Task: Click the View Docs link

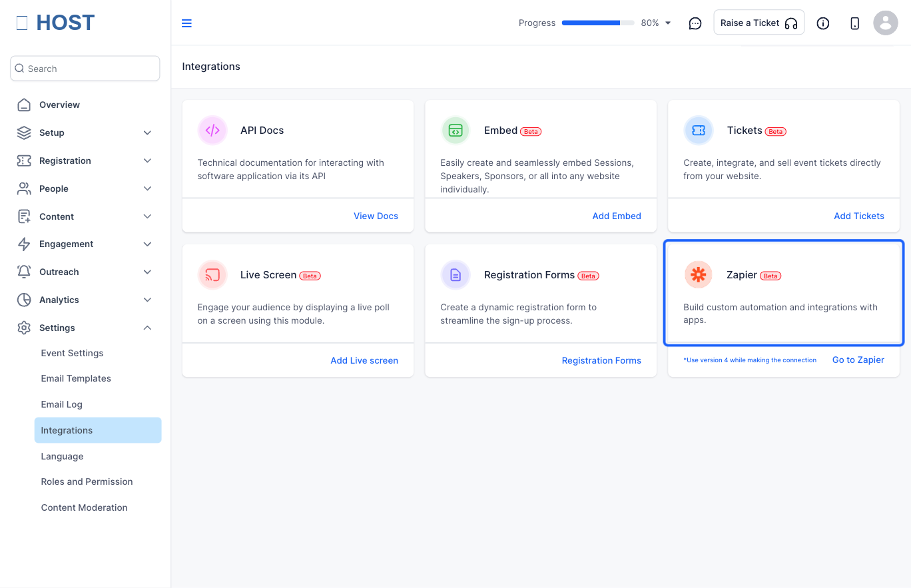Action: tap(376, 216)
